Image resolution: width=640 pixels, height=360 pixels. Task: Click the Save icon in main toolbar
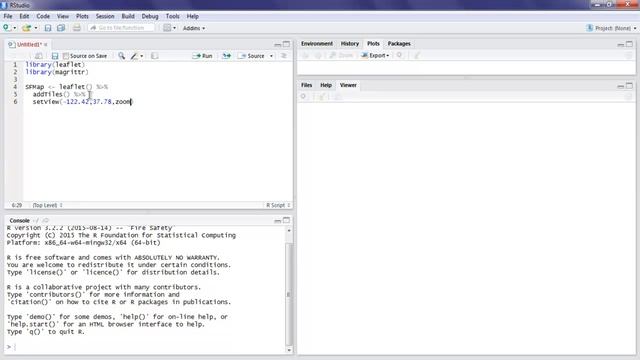(48, 28)
